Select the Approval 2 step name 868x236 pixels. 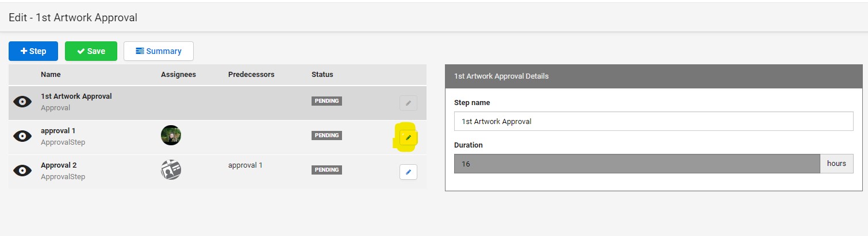click(x=59, y=165)
